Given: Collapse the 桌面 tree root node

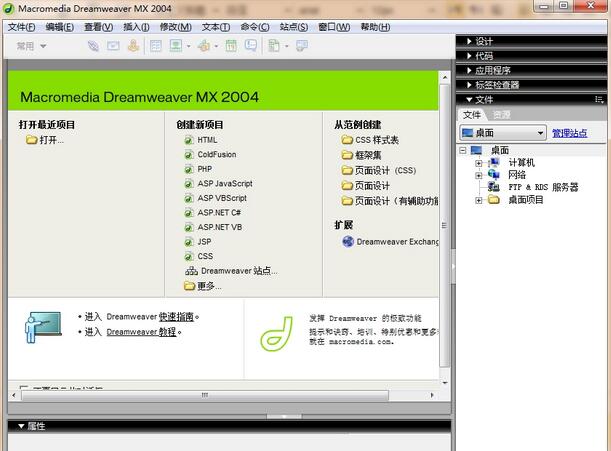Looking at the screenshot, I should click(x=463, y=150).
